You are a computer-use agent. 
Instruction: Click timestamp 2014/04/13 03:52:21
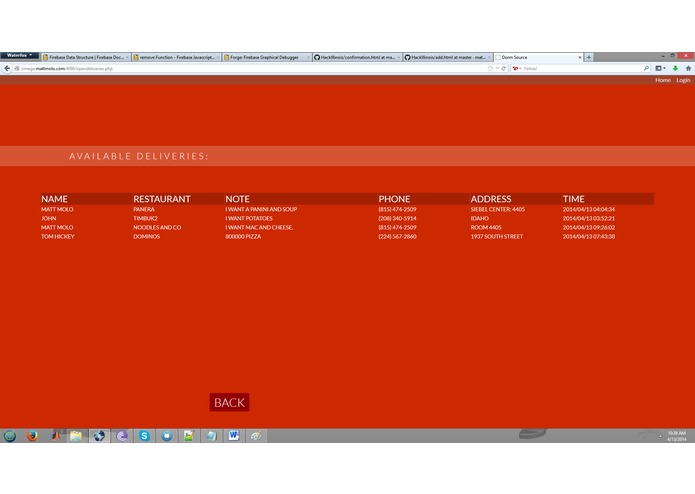click(589, 218)
